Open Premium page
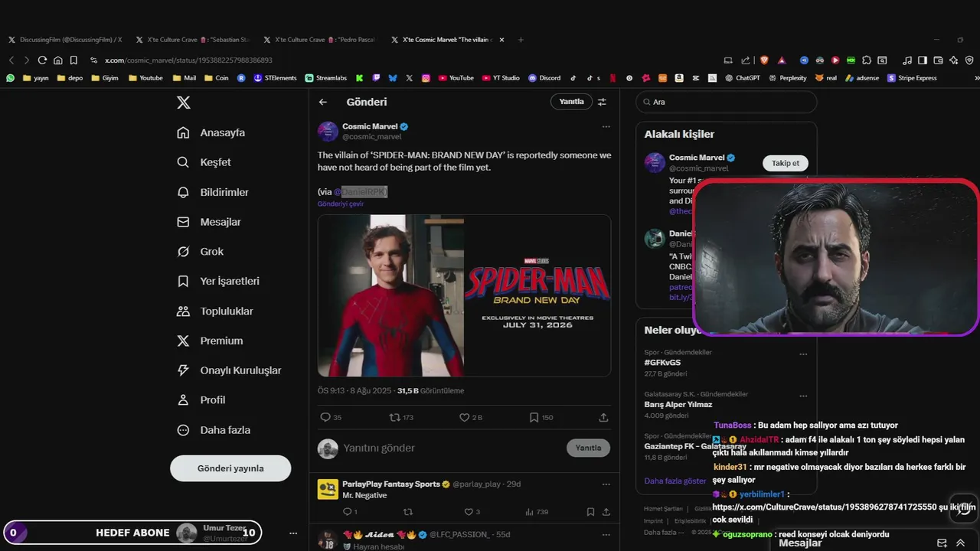This screenshot has width=980, height=551. [210, 341]
